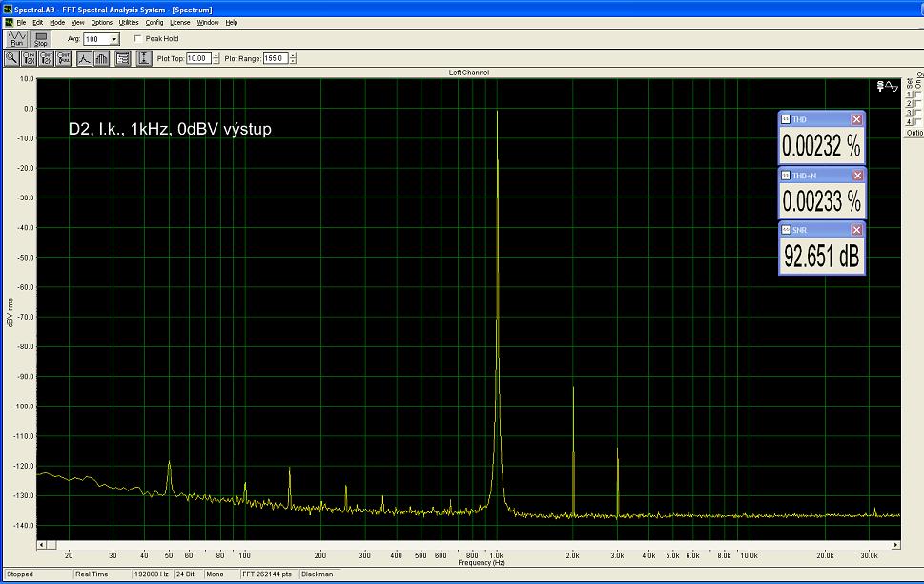The height and width of the screenshot is (584, 924).
Task: Open the overlay Options button
Action: 914,133
